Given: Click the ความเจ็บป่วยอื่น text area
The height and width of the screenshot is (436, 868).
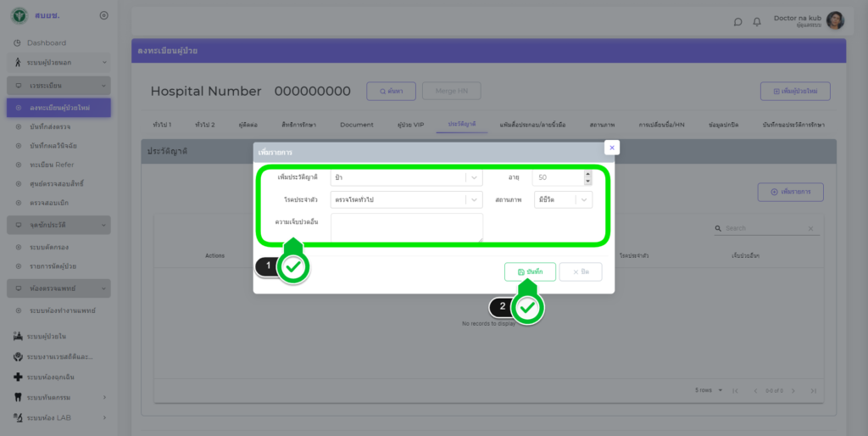Looking at the screenshot, I should 407,226.
